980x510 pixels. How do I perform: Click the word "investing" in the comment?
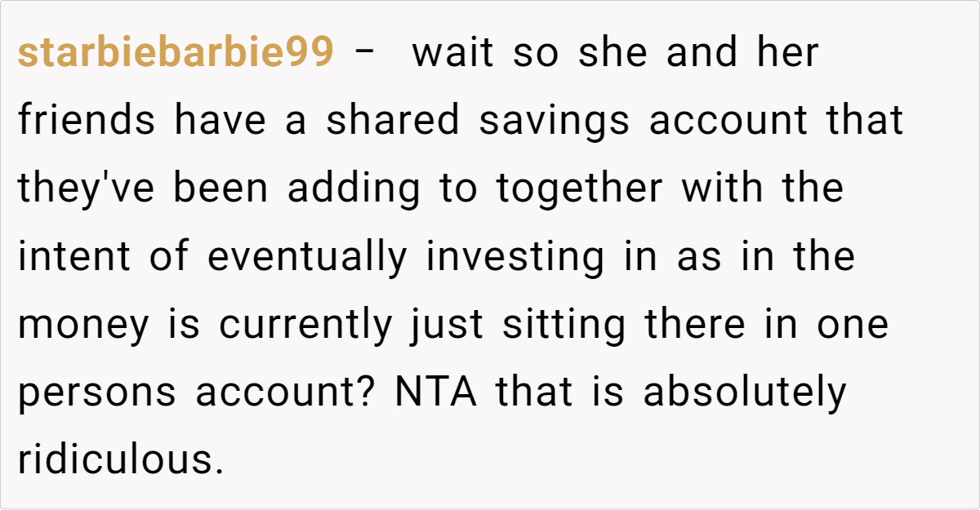(x=515, y=256)
